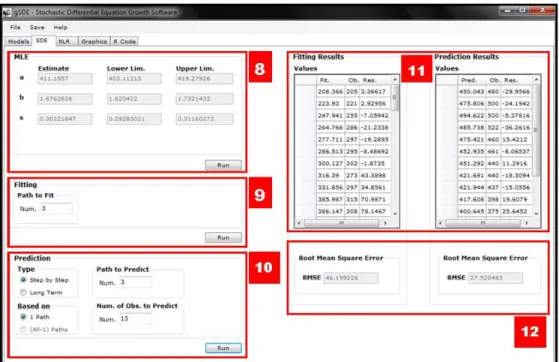
Task: Click Ob. column header in Prediction table
Action: [494, 80]
